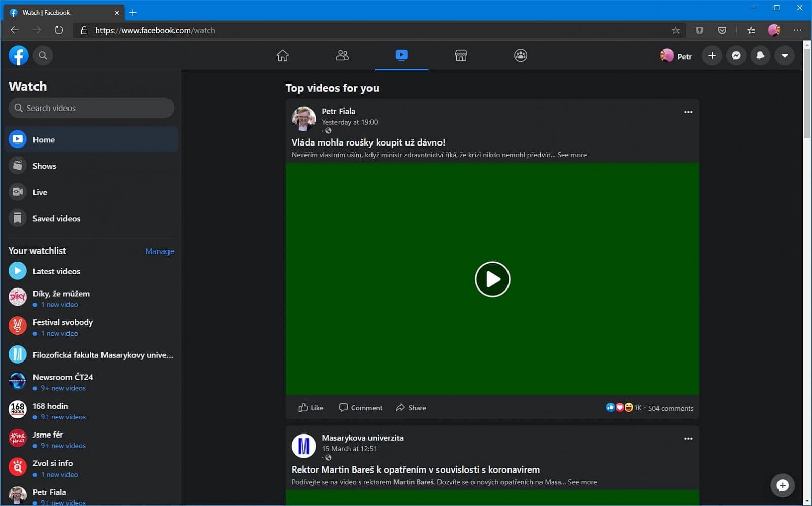Play the Petr Fiala video
812x506 pixels.
point(492,279)
